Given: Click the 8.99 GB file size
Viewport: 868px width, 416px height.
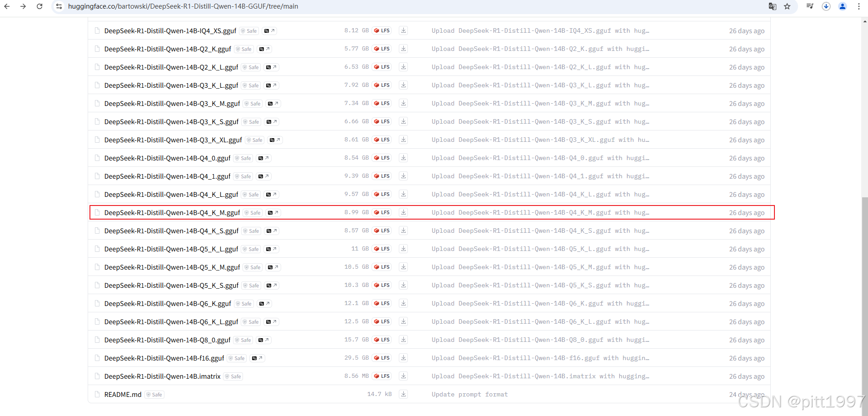Looking at the screenshot, I should coord(357,212).
